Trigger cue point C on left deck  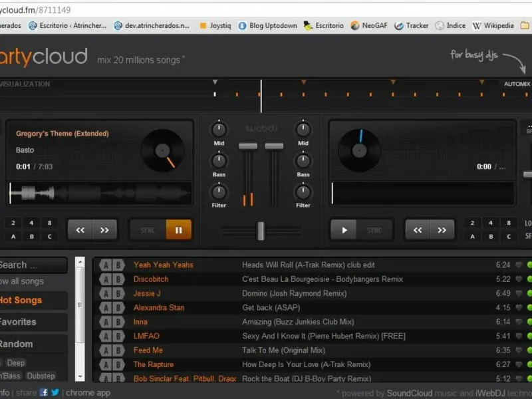click(49, 237)
